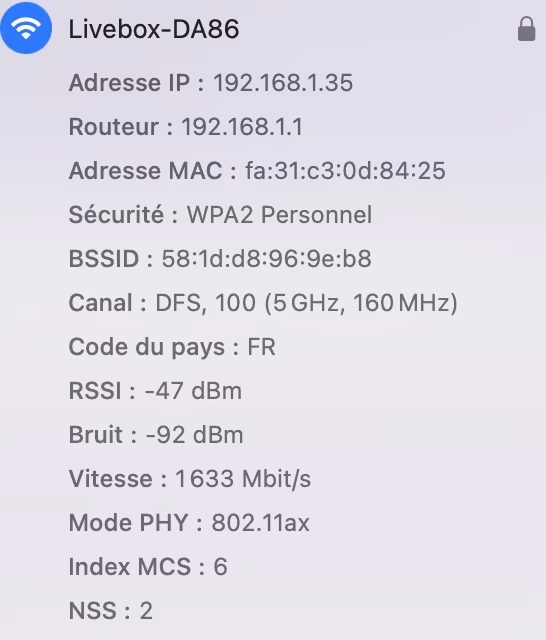Click the Routeur 192.168.1.1 line
The image size is (546, 640).
point(186,127)
